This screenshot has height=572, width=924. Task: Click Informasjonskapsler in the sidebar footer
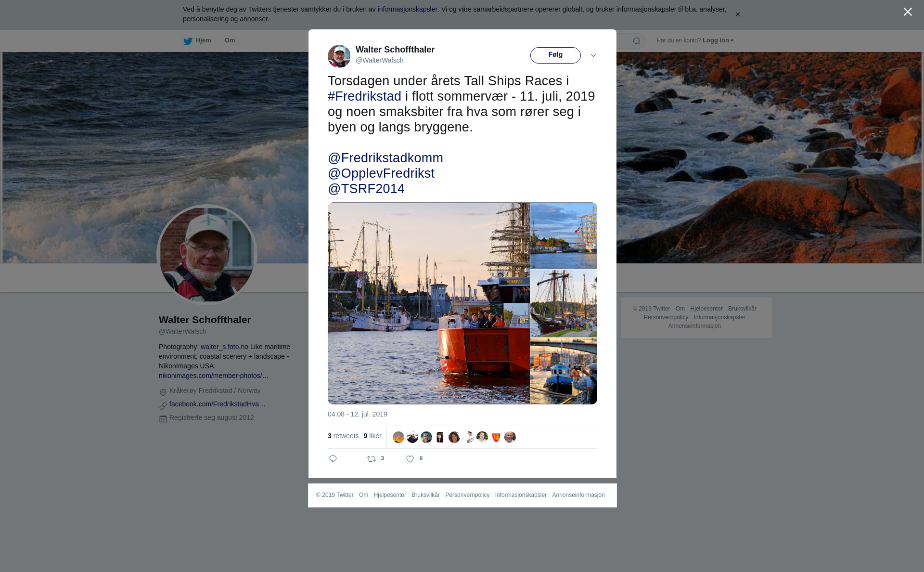[x=719, y=317]
